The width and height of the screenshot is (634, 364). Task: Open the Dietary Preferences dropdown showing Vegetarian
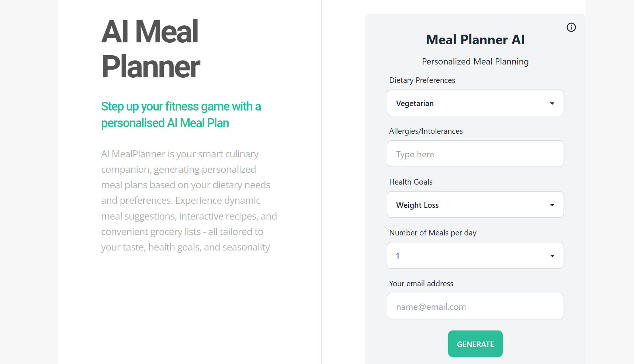point(468,103)
